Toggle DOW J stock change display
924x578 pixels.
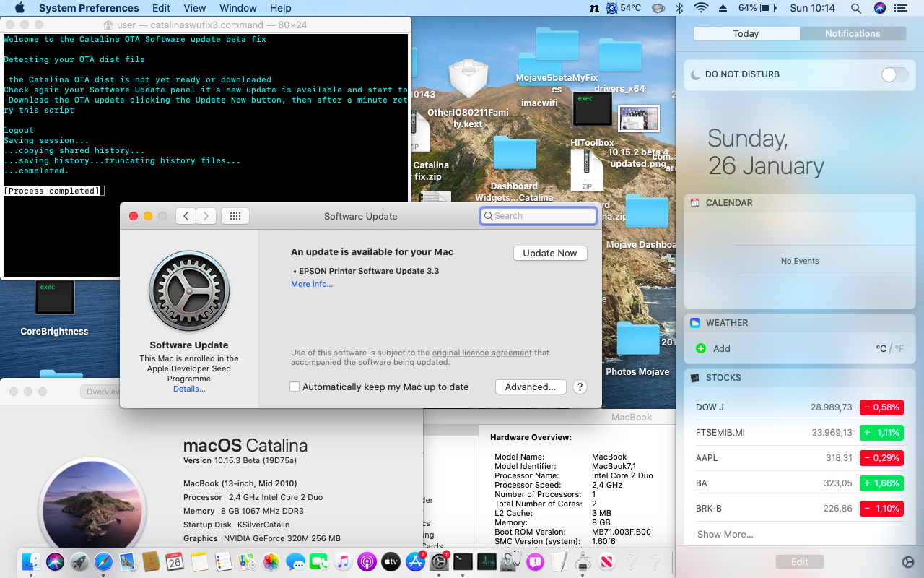tap(881, 407)
